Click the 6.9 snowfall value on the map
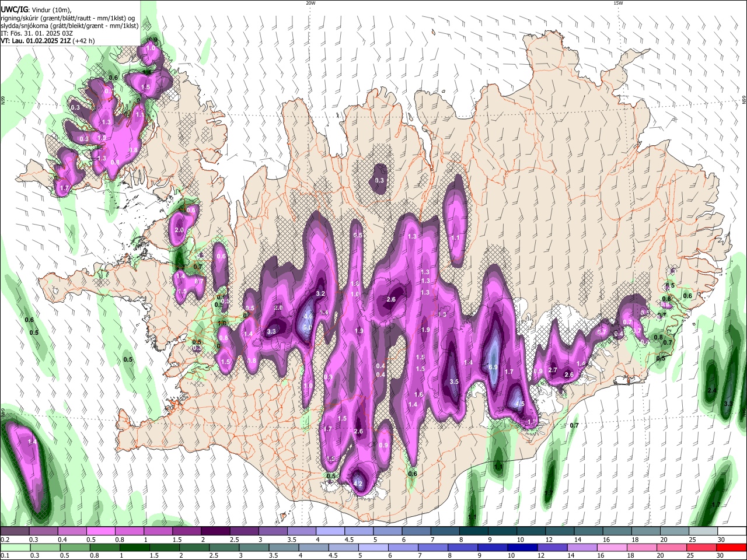The height and width of the screenshot is (560, 747). [x=493, y=367]
